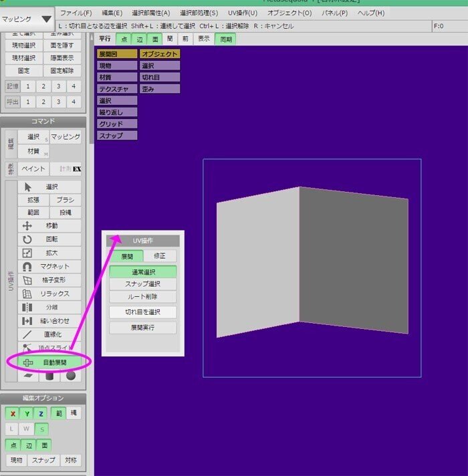This screenshot has height=476, width=468.
Task: Click the 切れ目を選択 button
Action: coord(142,312)
